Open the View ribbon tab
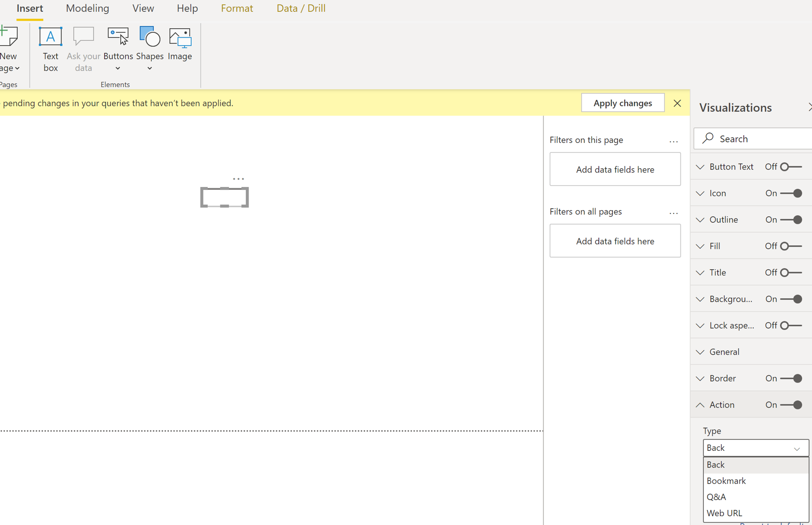Image resolution: width=812 pixels, height=525 pixels. coord(143,8)
